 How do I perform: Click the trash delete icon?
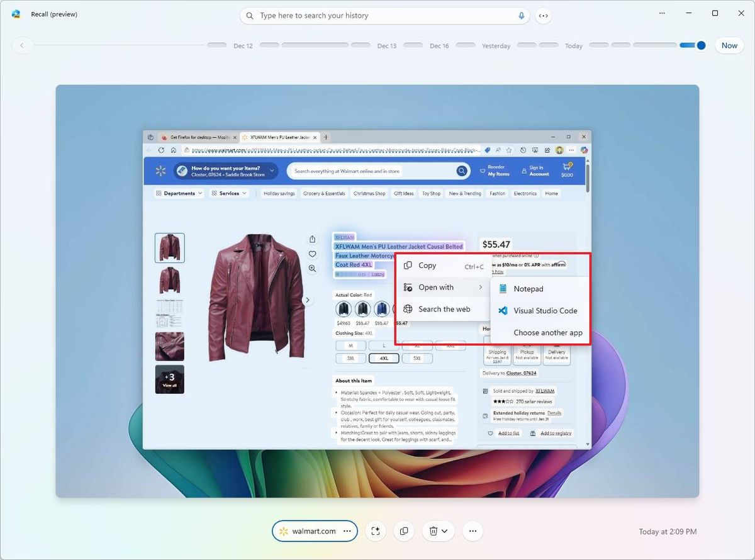[433, 531]
